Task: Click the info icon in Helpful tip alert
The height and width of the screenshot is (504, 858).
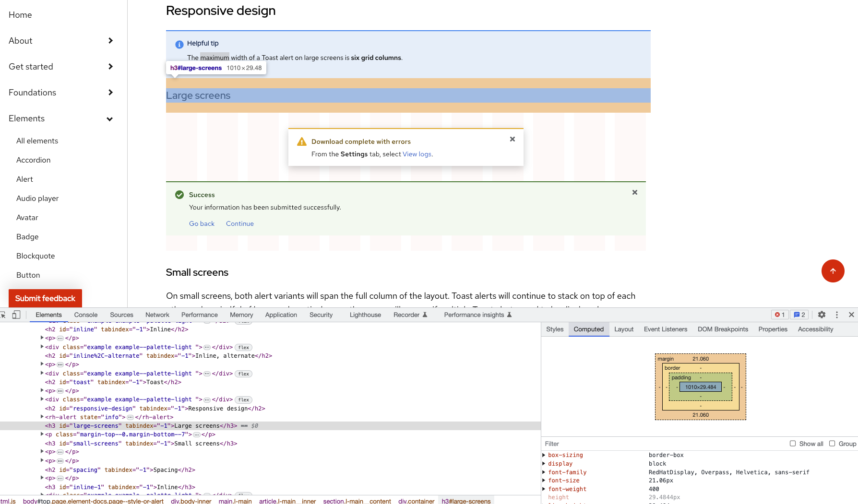Action: pos(179,44)
